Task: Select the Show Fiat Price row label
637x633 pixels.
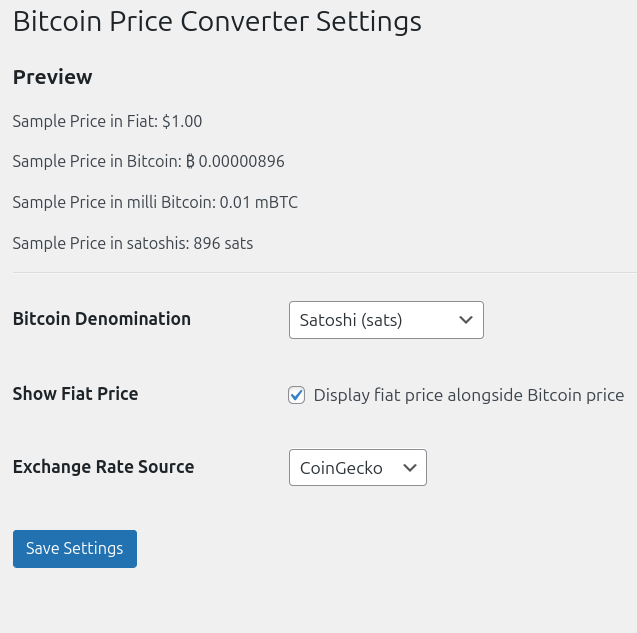Action: pos(75,394)
